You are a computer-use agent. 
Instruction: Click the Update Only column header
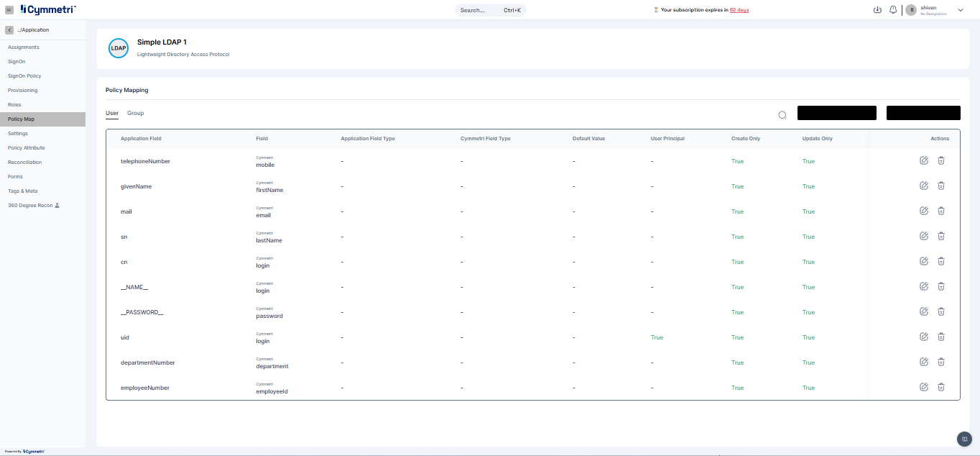818,138
